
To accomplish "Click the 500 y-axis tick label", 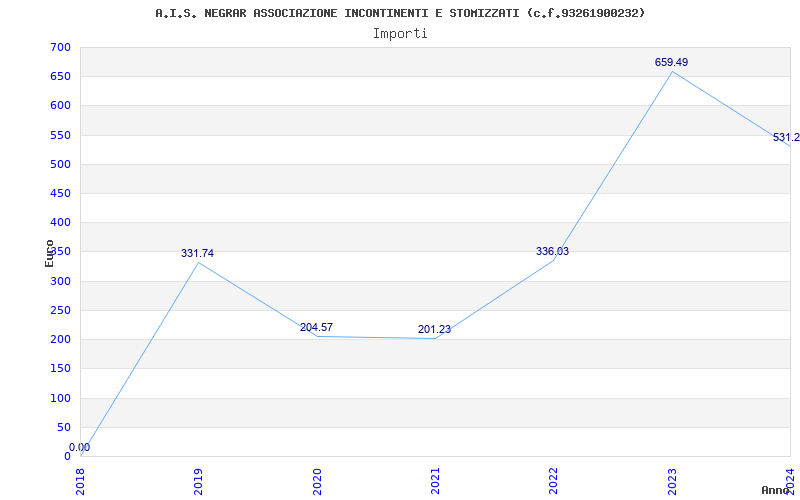I will point(60,164).
